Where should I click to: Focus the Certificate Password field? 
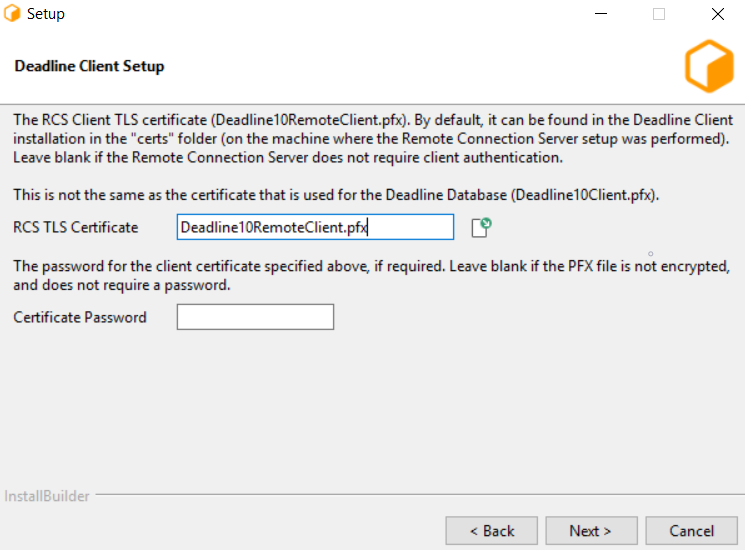point(255,317)
